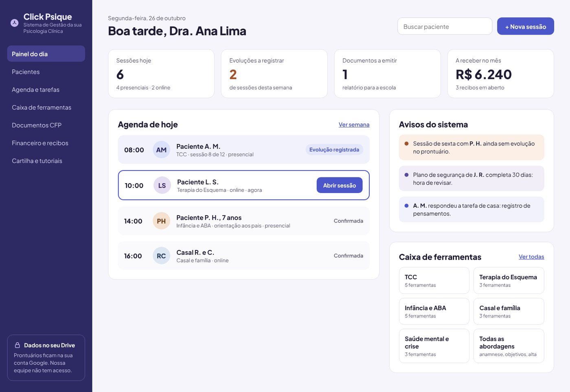Viewport: 570px width, 392px height.
Task: Open Agenda e tarefas section
Action: pos(46,90)
